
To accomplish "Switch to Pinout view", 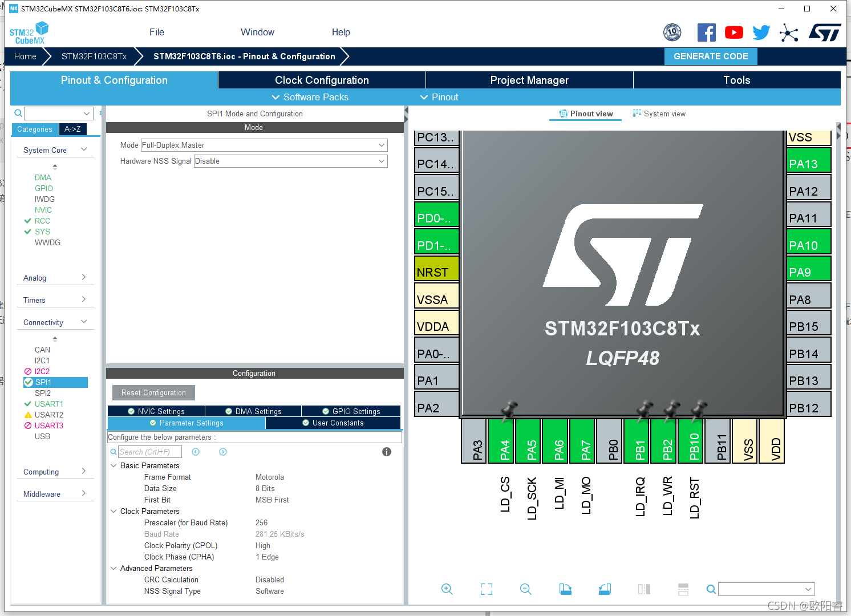I will (x=586, y=114).
